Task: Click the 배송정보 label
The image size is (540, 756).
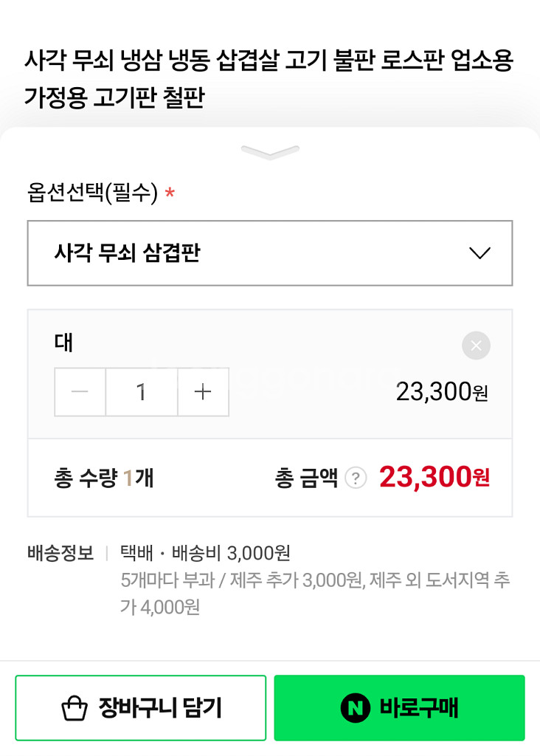Action: (x=60, y=553)
